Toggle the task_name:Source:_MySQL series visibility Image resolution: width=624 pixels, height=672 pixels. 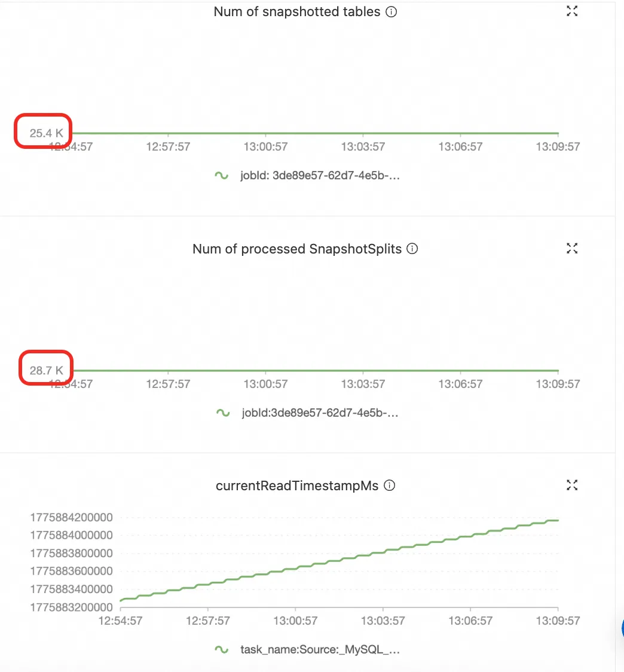point(320,650)
